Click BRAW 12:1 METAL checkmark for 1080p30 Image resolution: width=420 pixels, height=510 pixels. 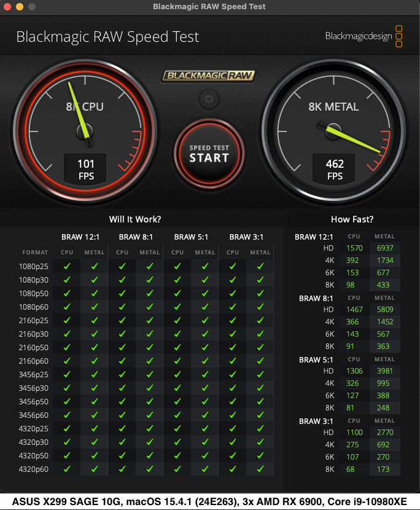click(x=95, y=280)
